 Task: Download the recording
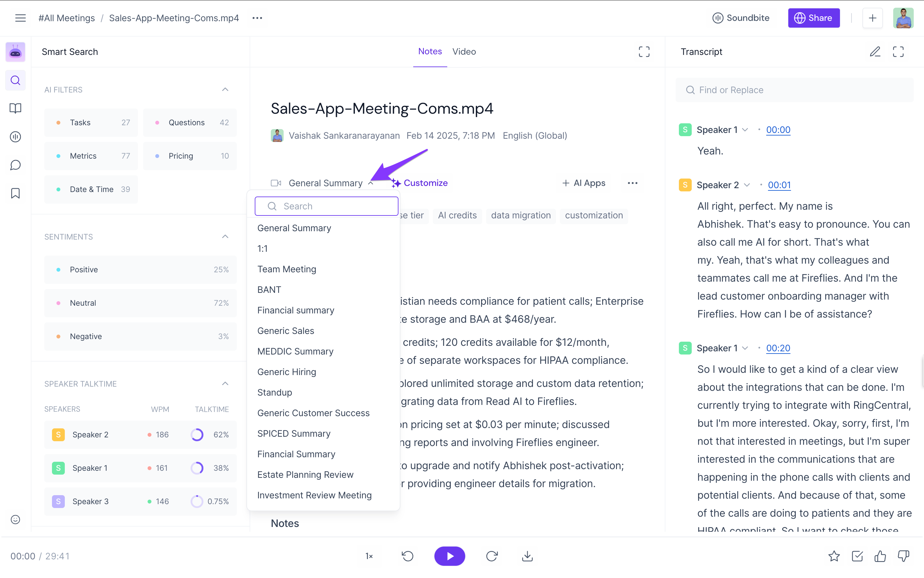[527, 556]
